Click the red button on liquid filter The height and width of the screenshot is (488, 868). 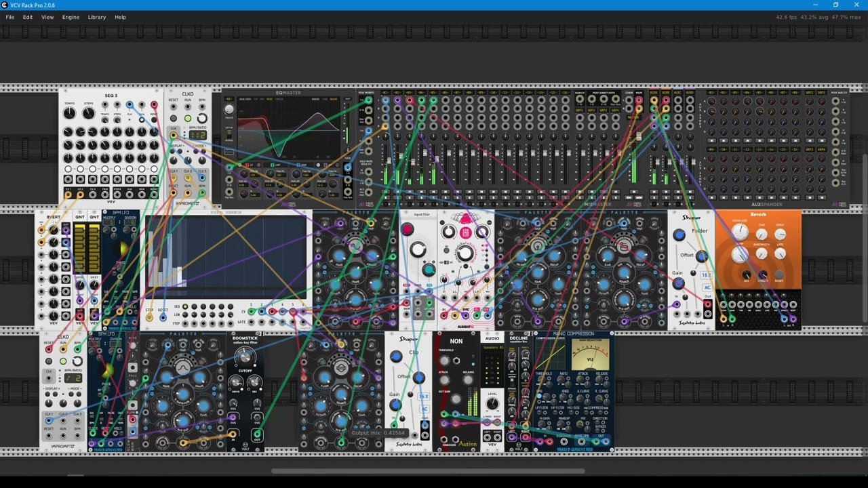(x=407, y=229)
